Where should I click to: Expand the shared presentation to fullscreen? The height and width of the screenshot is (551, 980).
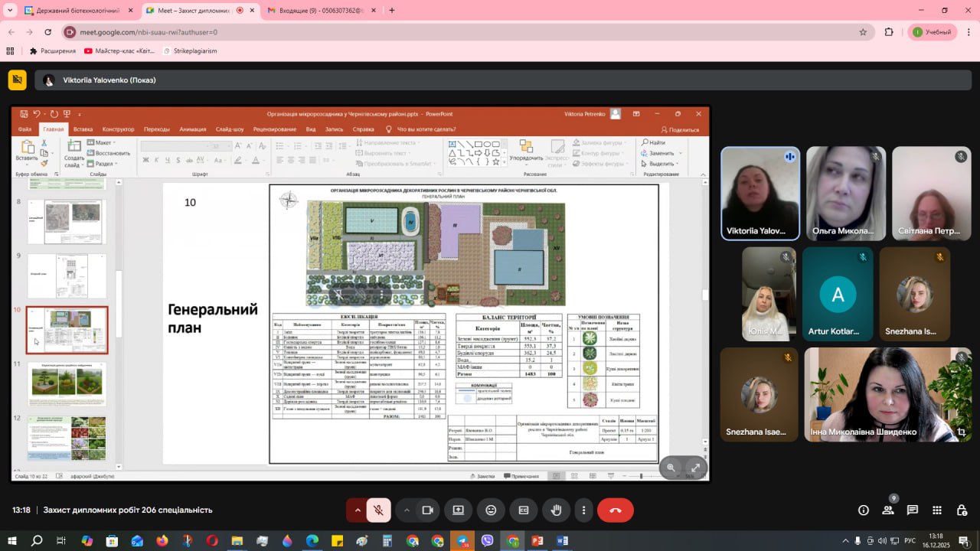pos(695,468)
